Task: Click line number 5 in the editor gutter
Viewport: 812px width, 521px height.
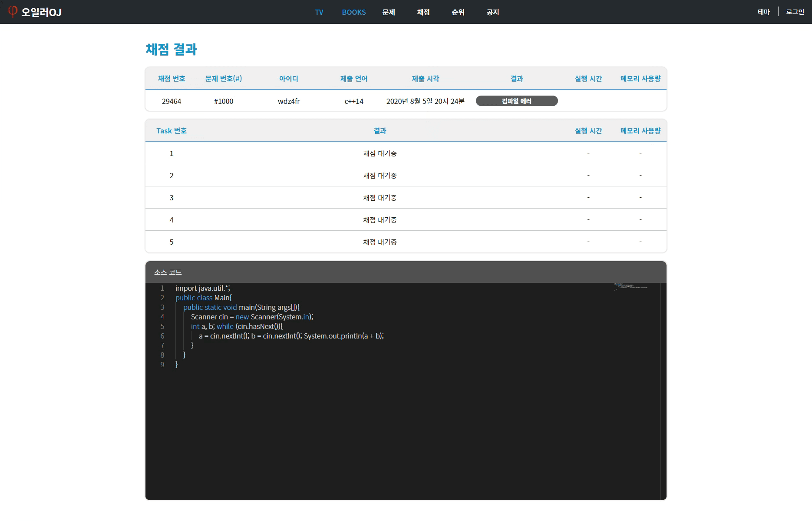Action: click(x=162, y=326)
